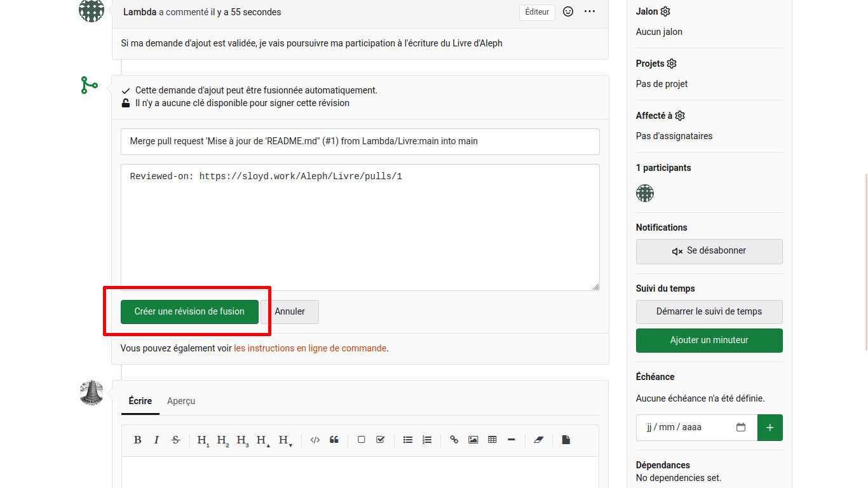
Task: Insert a blockquote using the quote icon
Action: [334, 440]
